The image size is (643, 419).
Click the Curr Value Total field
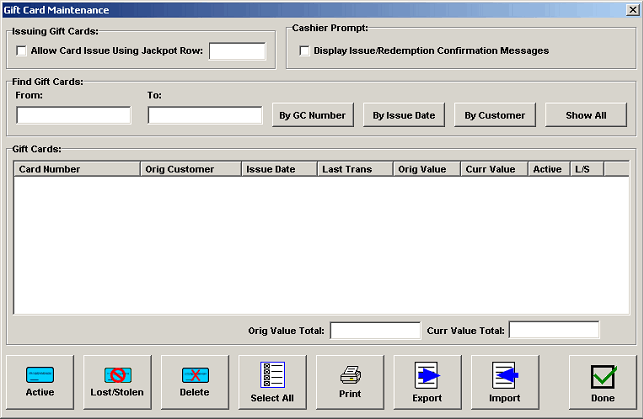[x=554, y=330]
